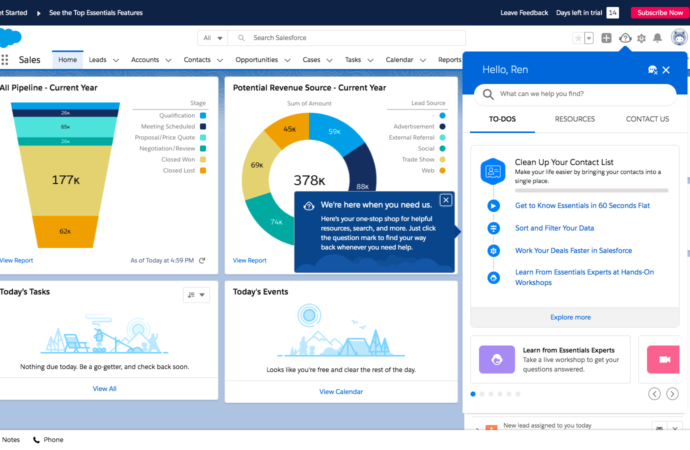This screenshot has height=450, width=690.
Task: Open Get to Know Essentials in 60 Seconds Flat
Action: [582, 206]
